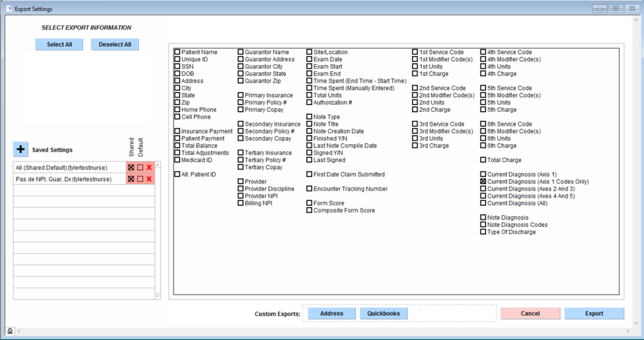Image resolution: width=644 pixels, height=340 pixels.
Task: Choose the Quickbooks custom export
Action: (x=383, y=313)
